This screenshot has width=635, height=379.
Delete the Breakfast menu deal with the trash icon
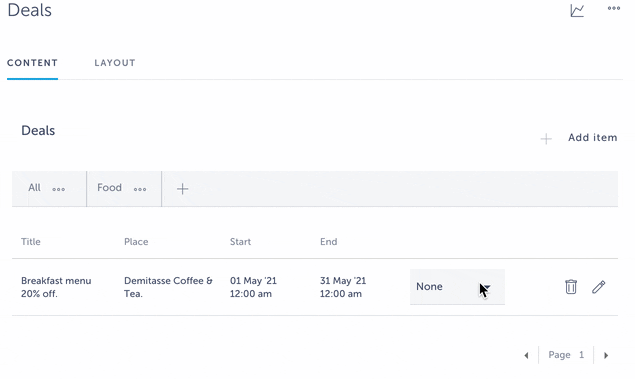(571, 287)
